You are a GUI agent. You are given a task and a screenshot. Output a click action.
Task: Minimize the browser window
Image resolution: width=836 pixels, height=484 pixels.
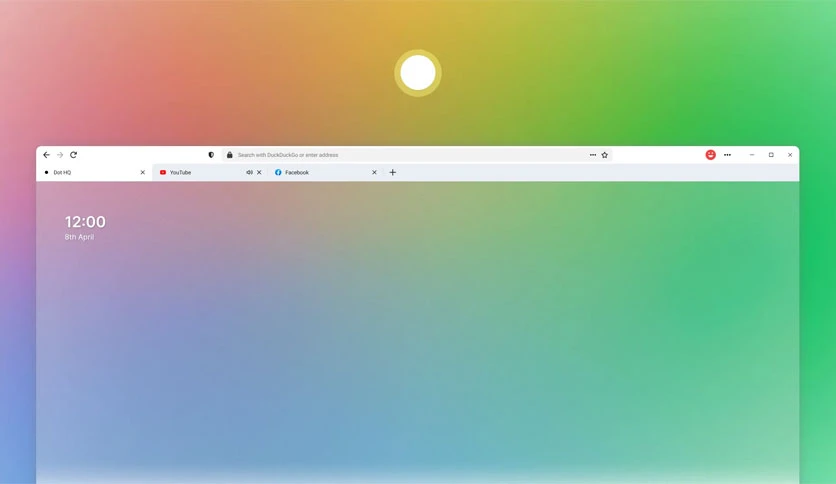(x=752, y=155)
